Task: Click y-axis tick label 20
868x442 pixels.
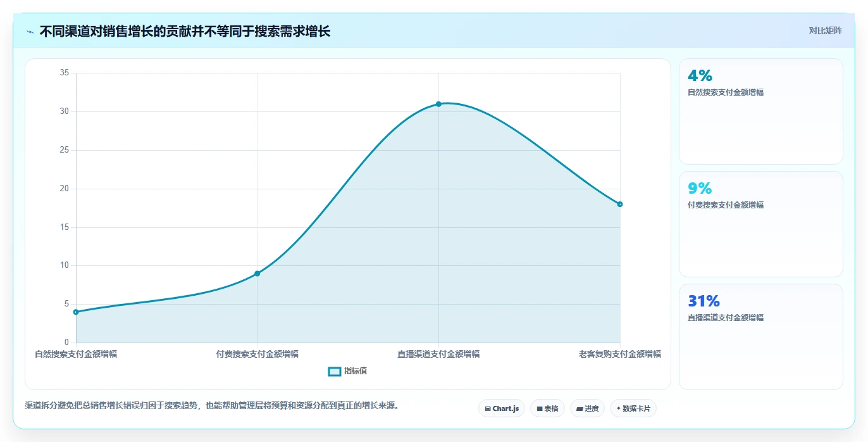Action: 64,189
